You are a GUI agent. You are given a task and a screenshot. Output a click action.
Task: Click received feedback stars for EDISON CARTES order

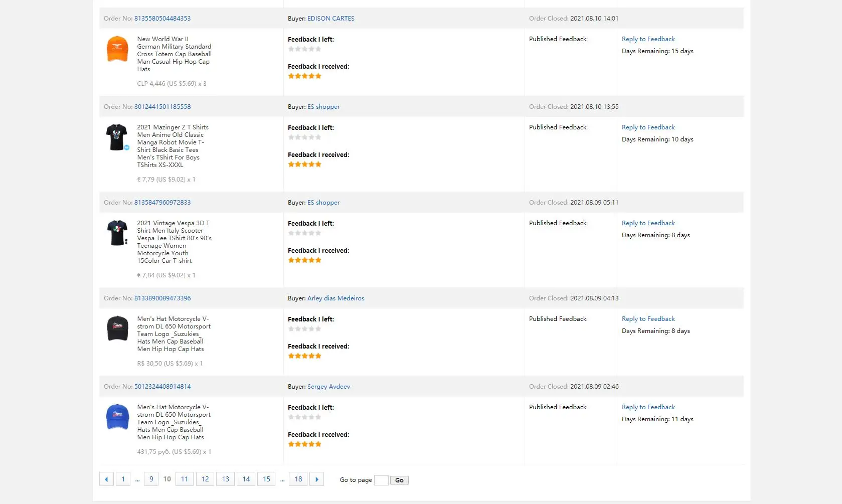coord(304,76)
